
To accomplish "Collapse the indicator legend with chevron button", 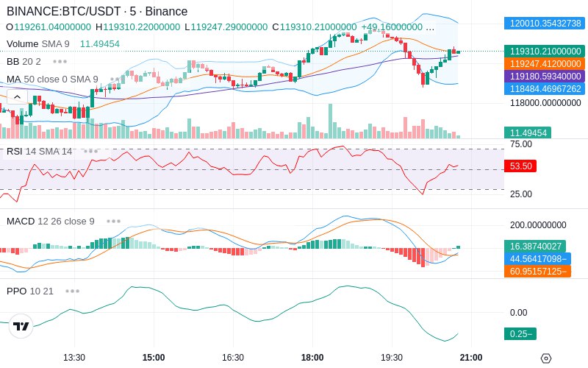I will click(x=17, y=97).
